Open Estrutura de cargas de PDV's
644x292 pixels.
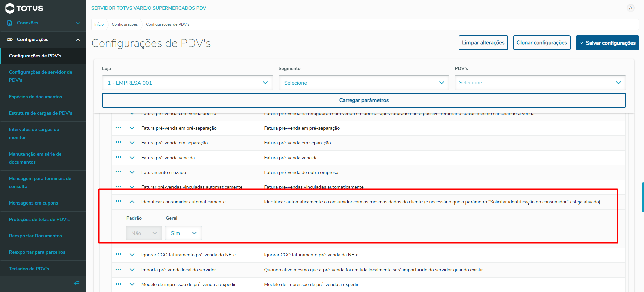point(43,113)
